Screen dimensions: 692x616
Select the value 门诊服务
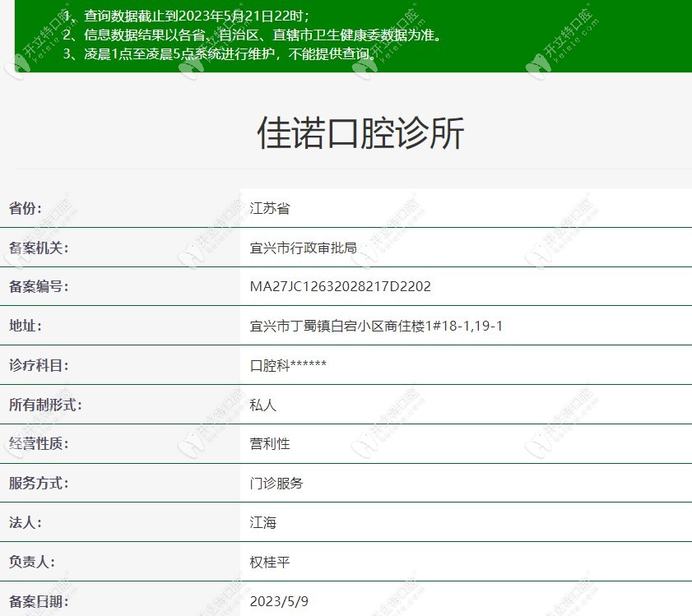(276, 484)
